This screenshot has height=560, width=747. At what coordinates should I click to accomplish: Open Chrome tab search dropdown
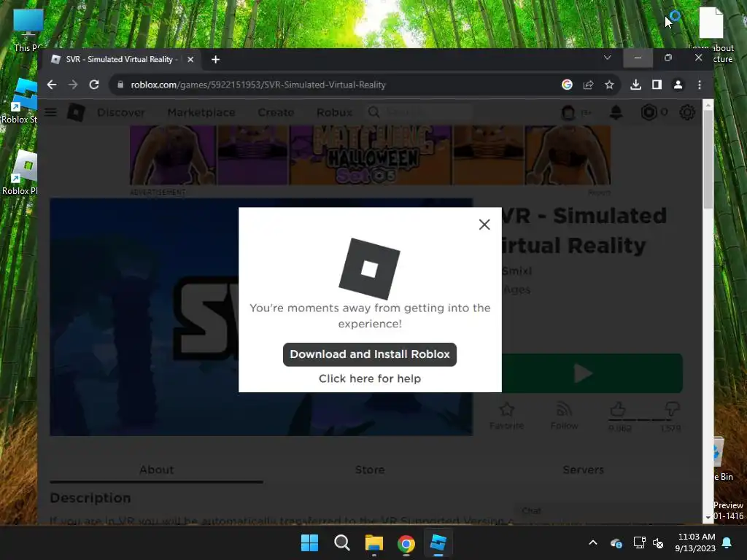(608, 58)
